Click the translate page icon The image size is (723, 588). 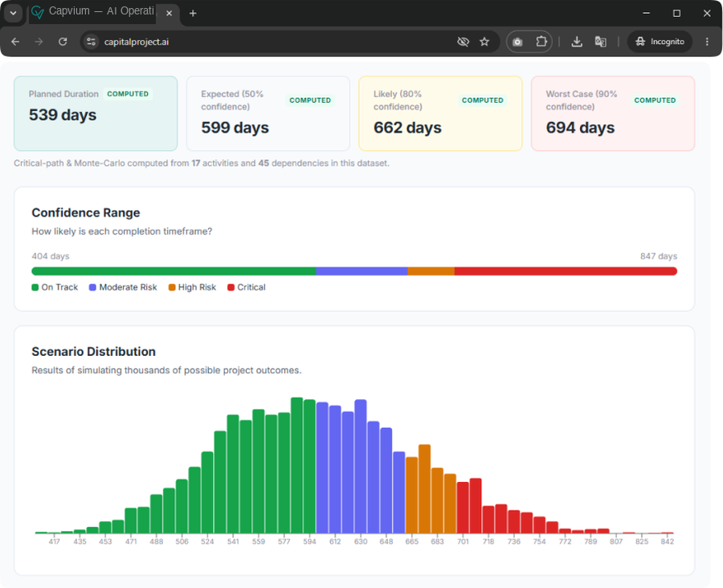(x=600, y=42)
